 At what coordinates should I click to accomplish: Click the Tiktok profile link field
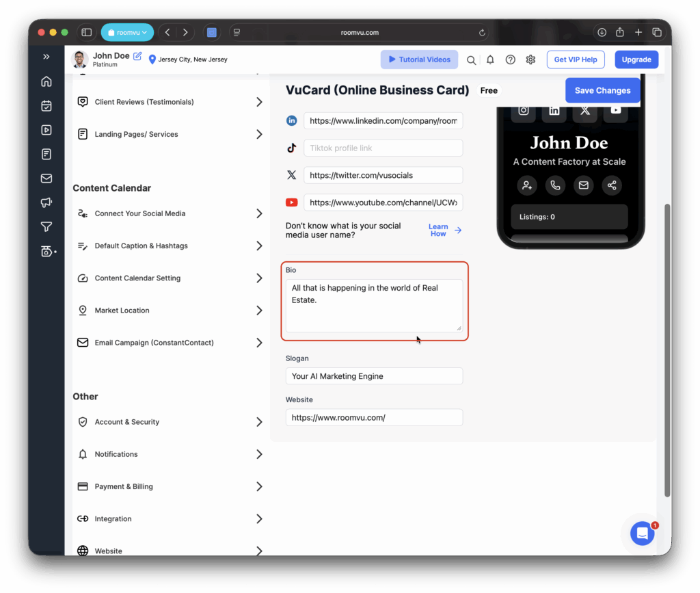click(x=383, y=148)
